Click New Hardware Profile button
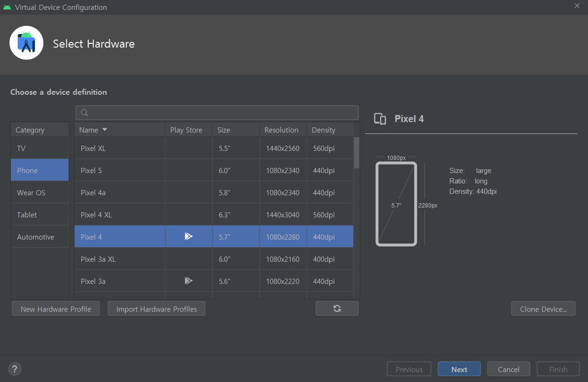 56,309
